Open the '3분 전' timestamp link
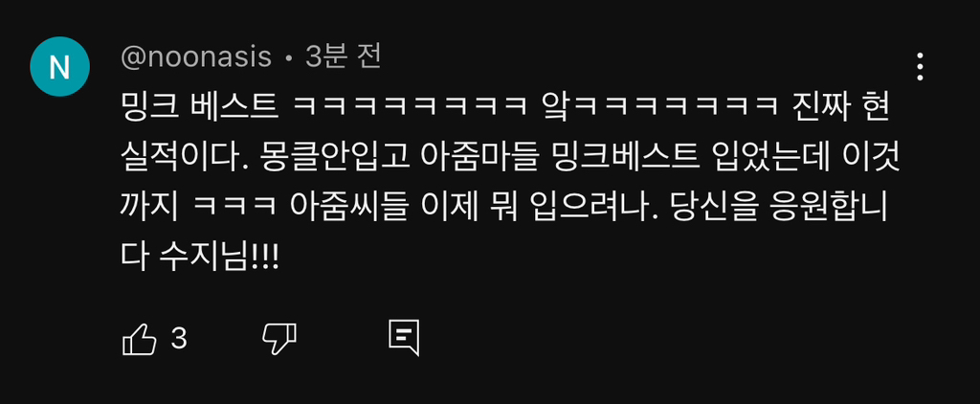980x404 pixels. [344, 57]
